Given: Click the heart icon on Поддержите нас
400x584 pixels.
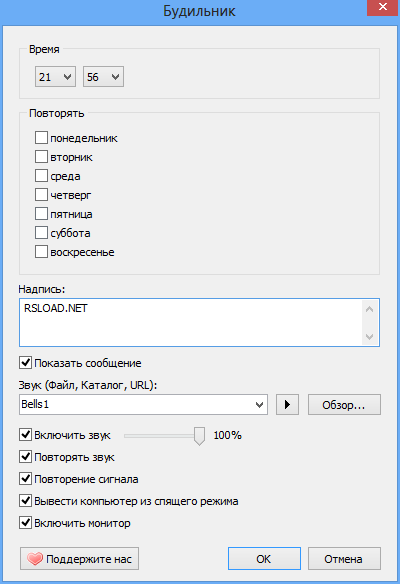Looking at the screenshot, I should click(x=35, y=559).
